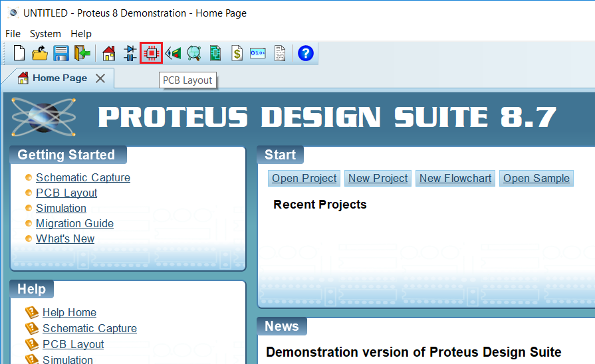Save the project with the floppy disk icon
This screenshot has height=364, width=595.
pos(61,53)
